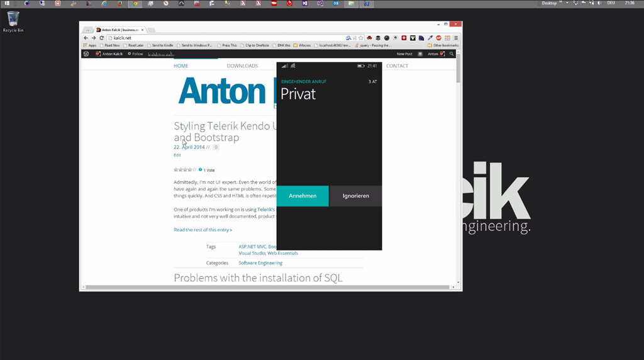Click New Post in WordPress admin bar
Image resolution: width=644 pixels, height=360 pixels.
tap(404, 54)
